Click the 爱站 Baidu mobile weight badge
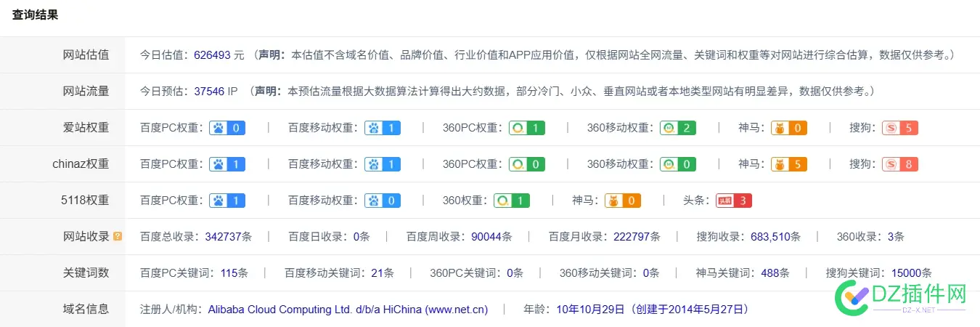The image size is (980, 327). (383, 128)
